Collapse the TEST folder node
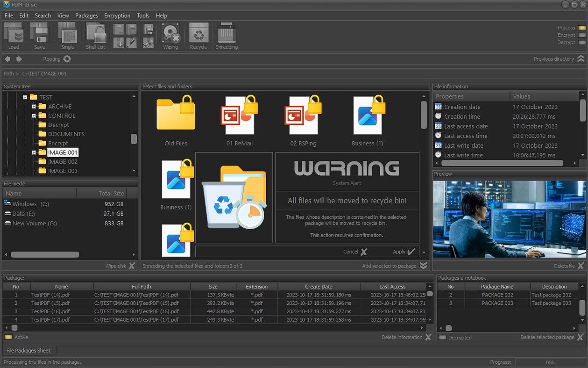The image size is (588, 368). point(25,97)
